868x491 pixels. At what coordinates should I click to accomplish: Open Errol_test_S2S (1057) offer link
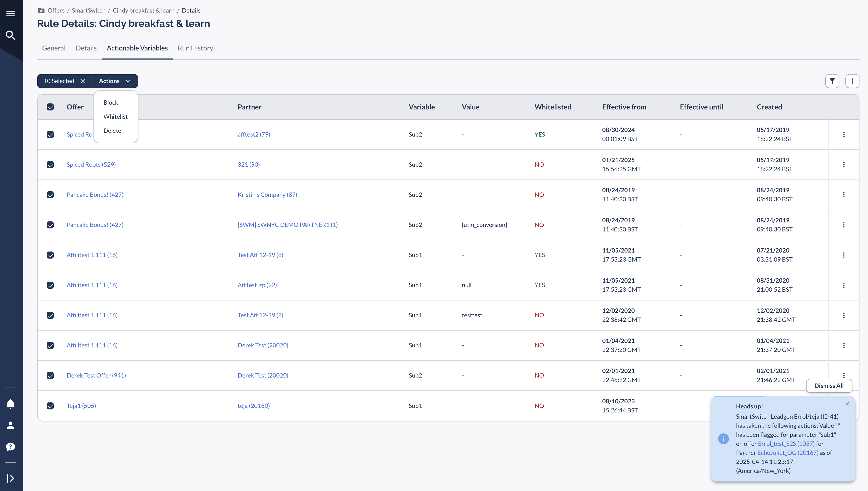[x=786, y=444]
